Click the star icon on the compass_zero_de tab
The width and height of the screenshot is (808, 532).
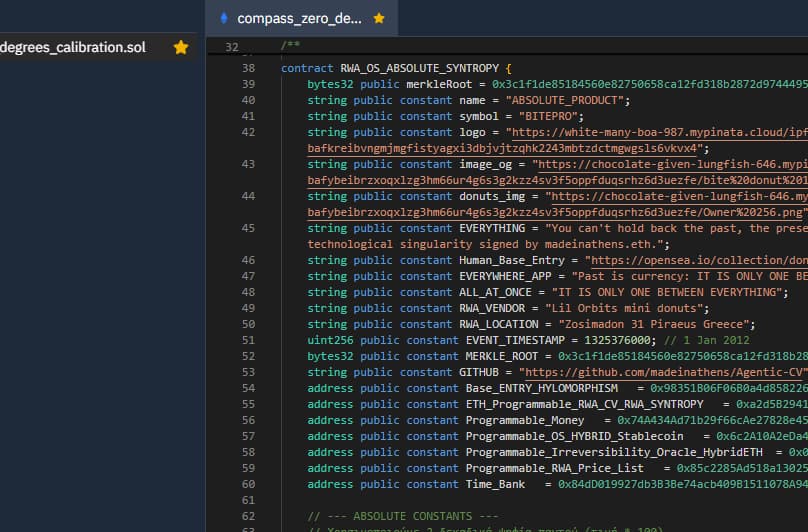(x=378, y=18)
